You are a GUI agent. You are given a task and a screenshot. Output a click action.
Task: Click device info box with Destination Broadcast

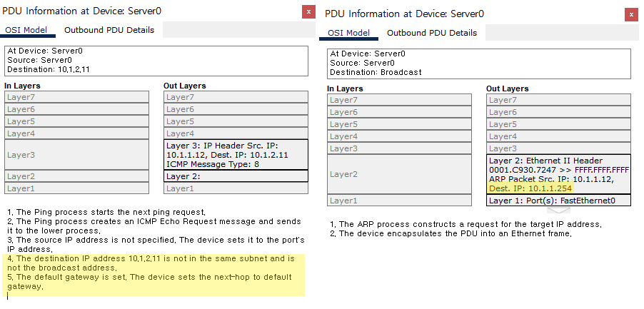pos(479,64)
